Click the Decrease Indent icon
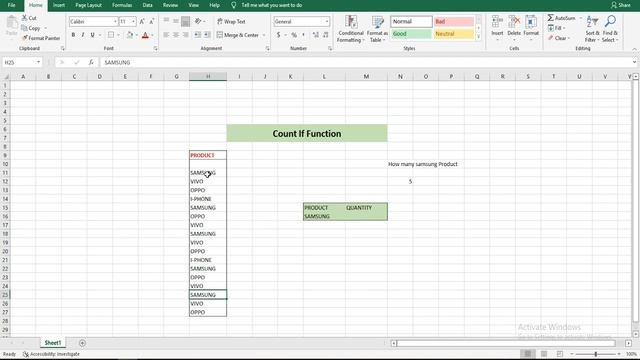The height and width of the screenshot is (360, 640). (x=198, y=35)
